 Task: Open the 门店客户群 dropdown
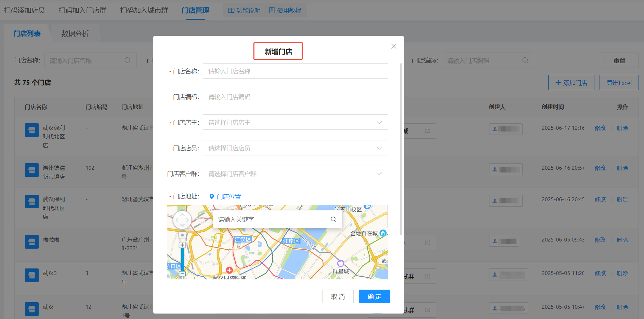(x=295, y=174)
